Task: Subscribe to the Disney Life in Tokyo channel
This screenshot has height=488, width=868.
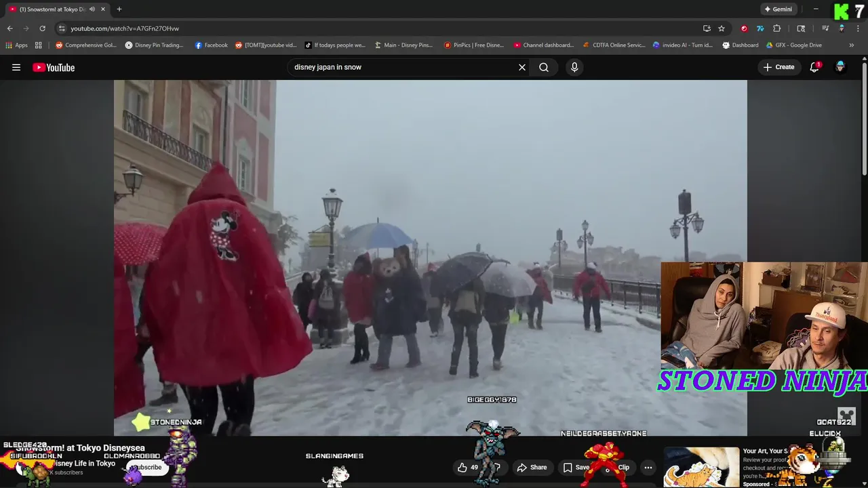Action: coord(146,467)
